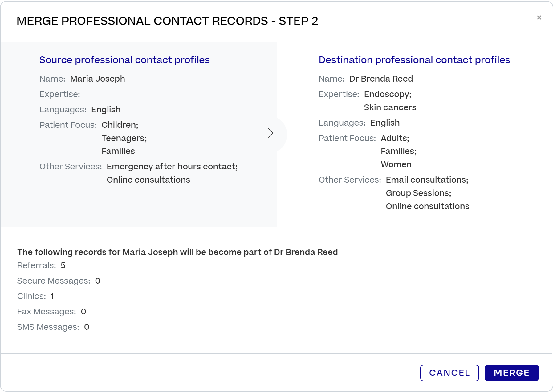Select Online consultations in destination Other Services

coord(428,206)
